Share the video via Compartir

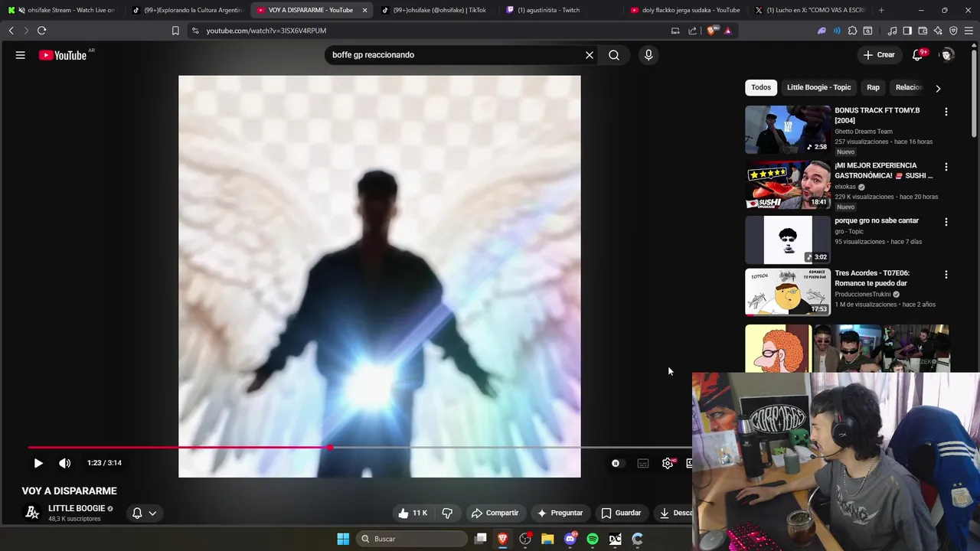(495, 513)
